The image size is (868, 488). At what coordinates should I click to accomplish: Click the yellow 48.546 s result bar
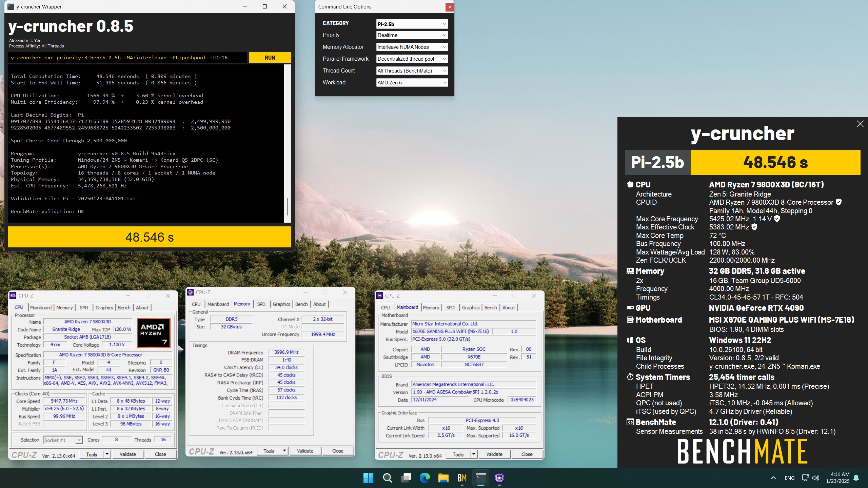click(x=150, y=237)
